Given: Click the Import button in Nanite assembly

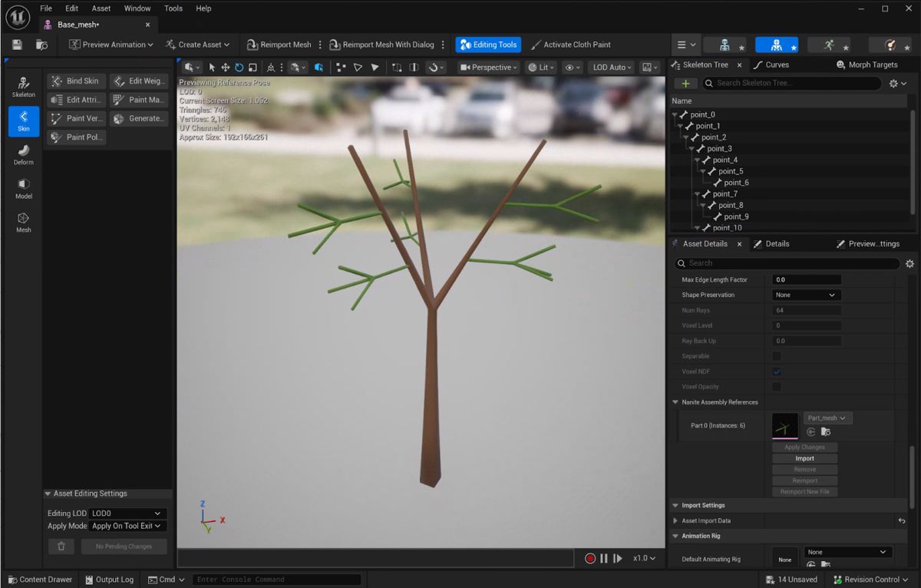Looking at the screenshot, I should click(804, 458).
